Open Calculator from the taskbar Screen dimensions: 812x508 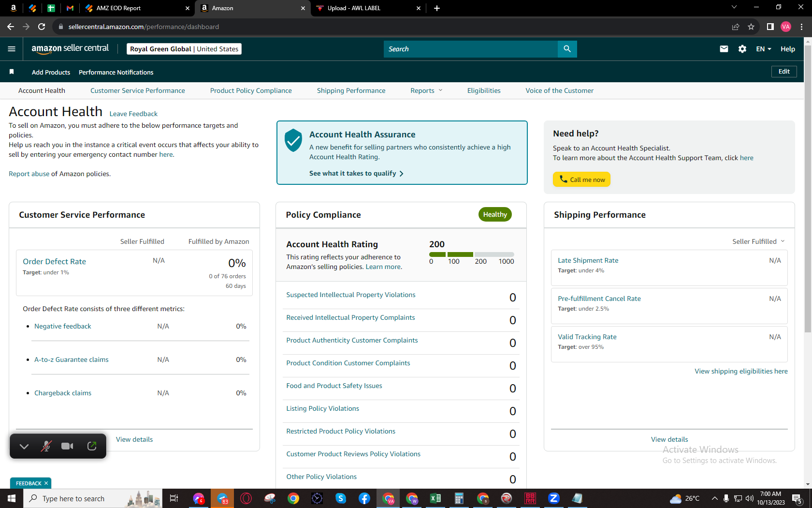tap(459, 498)
